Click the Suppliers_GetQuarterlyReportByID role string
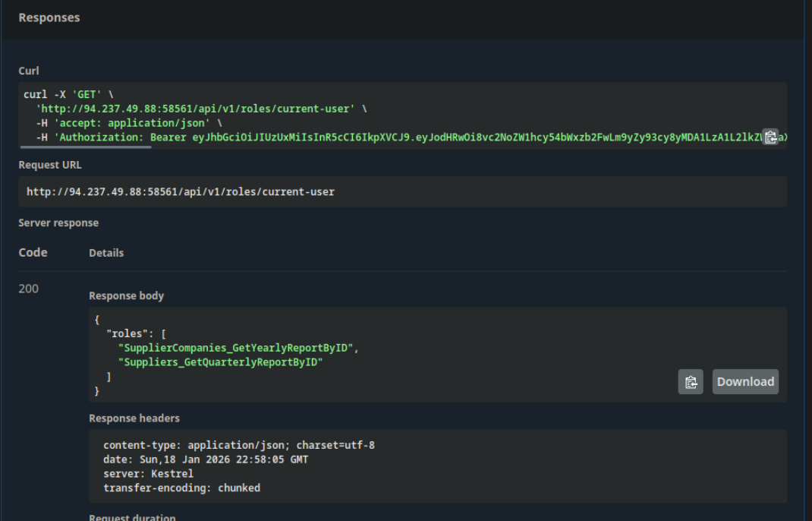The height and width of the screenshot is (521, 812). (221, 362)
